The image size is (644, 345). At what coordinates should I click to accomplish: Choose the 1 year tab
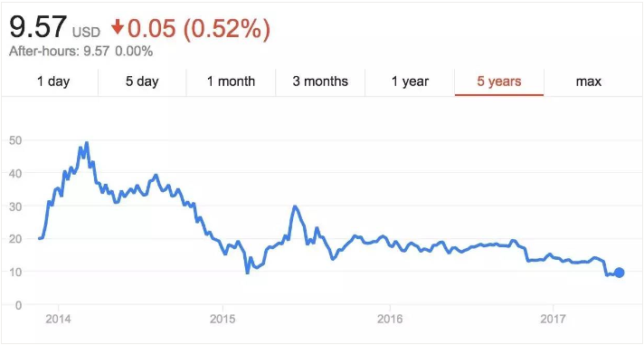coord(410,81)
